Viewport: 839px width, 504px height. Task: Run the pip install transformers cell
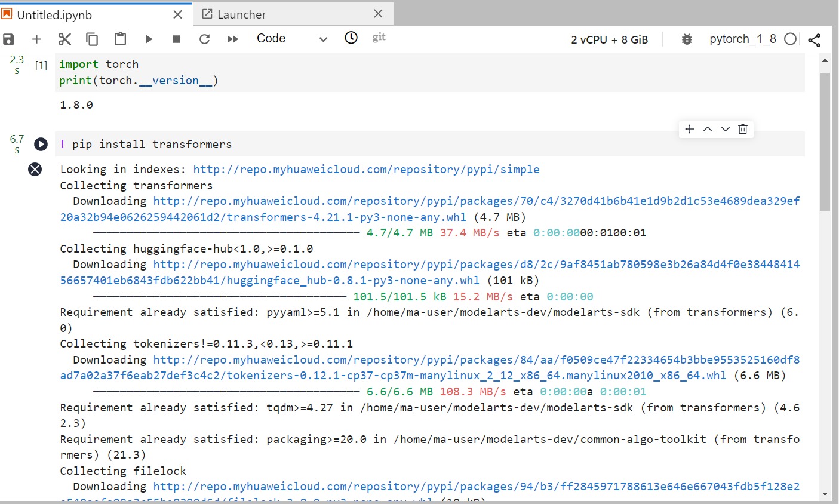[x=41, y=144]
